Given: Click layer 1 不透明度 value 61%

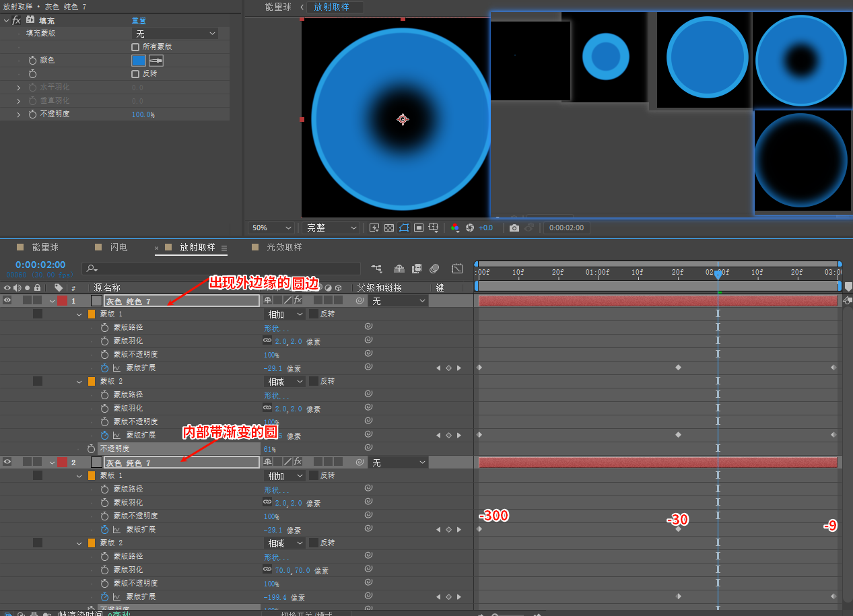Looking at the screenshot, I should click(x=270, y=449).
